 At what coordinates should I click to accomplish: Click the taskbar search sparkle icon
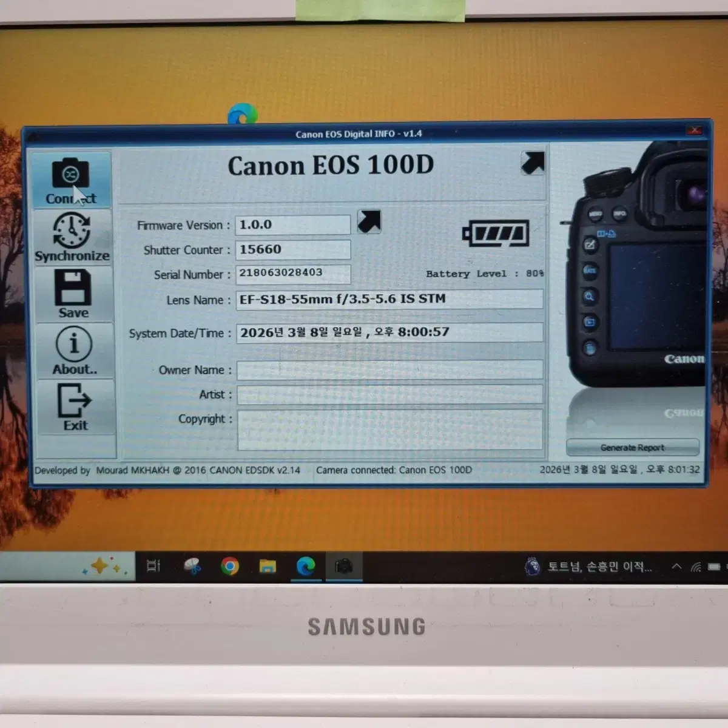click(x=104, y=567)
